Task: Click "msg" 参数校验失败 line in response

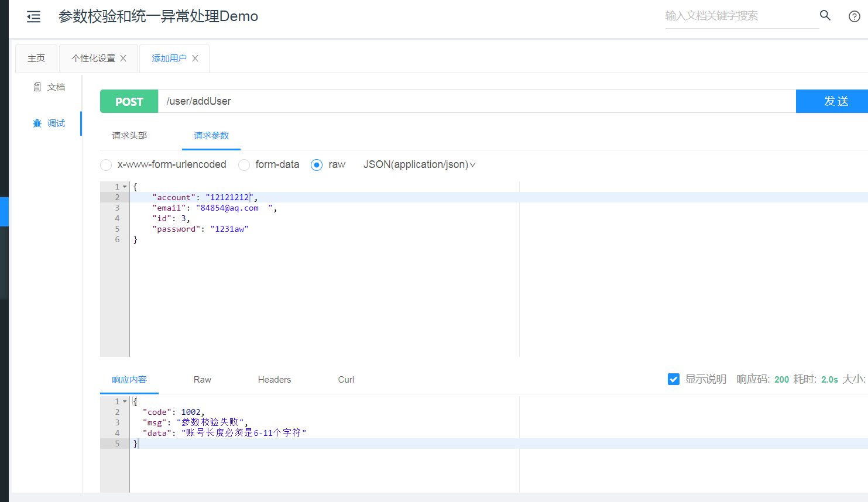Action: [x=195, y=422]
